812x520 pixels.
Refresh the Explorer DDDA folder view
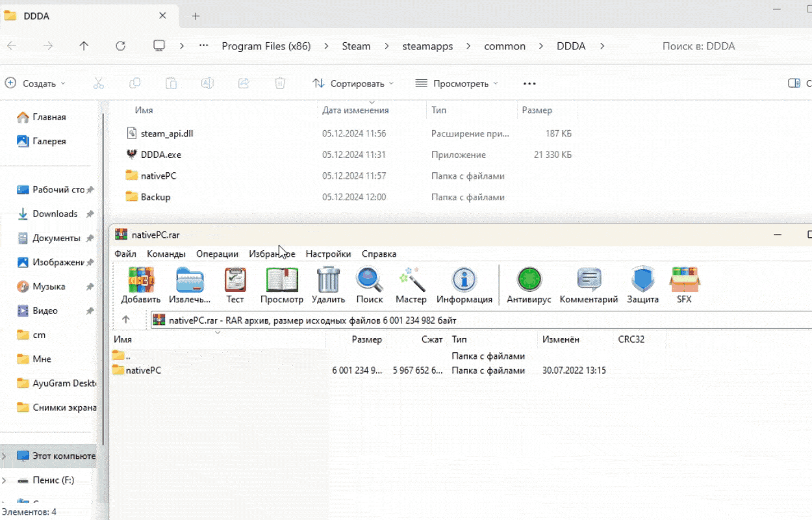(120, 46)
